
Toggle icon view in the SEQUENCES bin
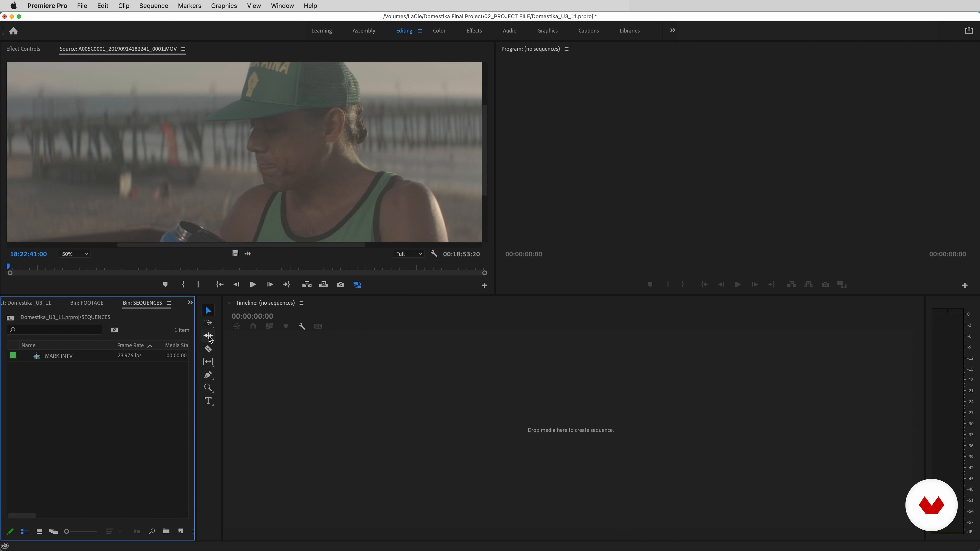[x=39, y=531]
